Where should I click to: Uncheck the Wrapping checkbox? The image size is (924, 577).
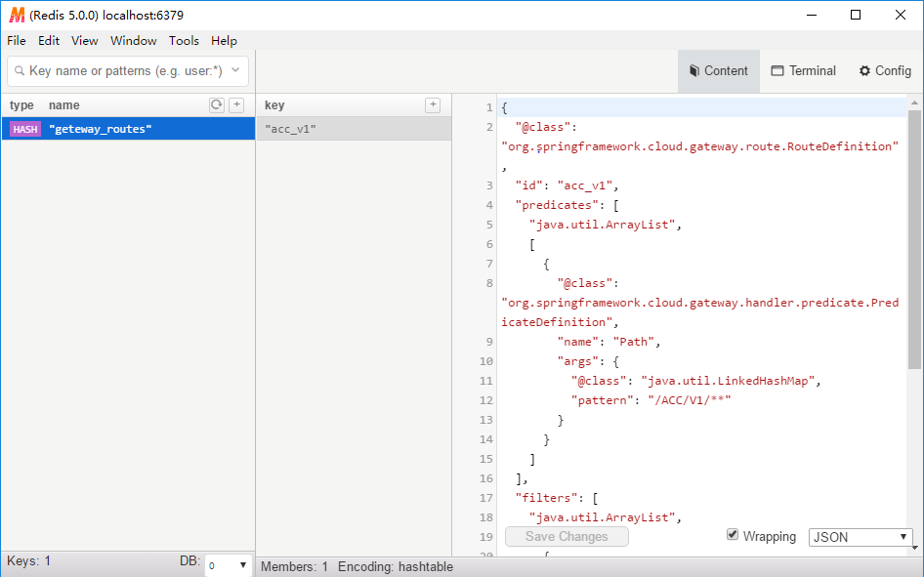pos(733,536)
